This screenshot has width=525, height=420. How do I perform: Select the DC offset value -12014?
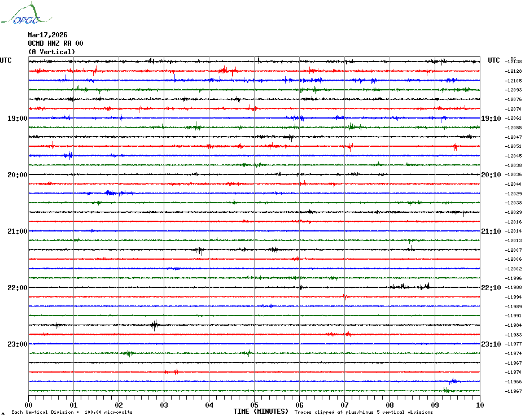coord(514,231)
